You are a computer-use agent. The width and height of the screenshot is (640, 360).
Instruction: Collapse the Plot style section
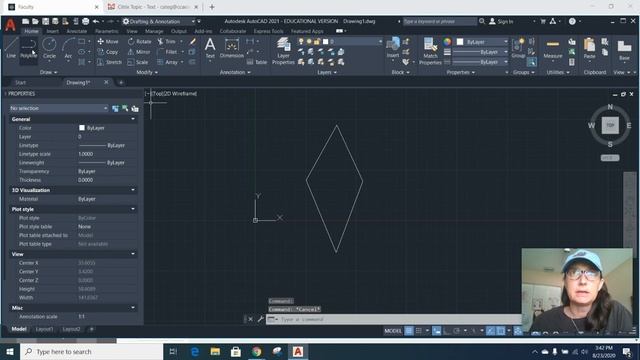[x=133, y=209]
